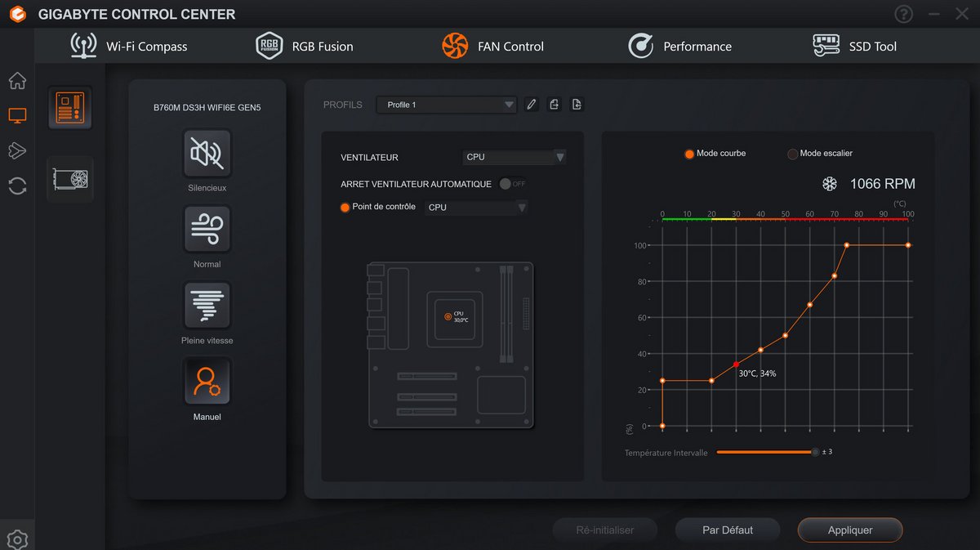The height and width of the screenshot is (550, 980).
Task: Open settings gear in bottom-left corner
Action: (17, 539)
